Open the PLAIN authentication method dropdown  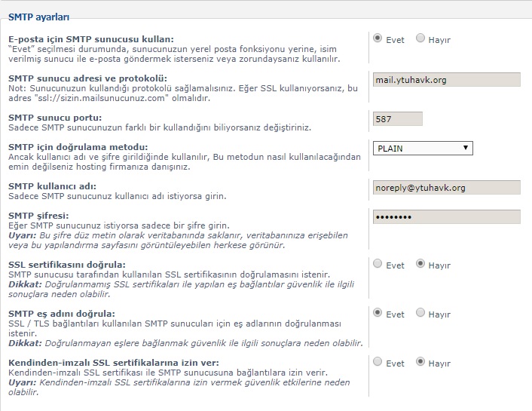423,149
